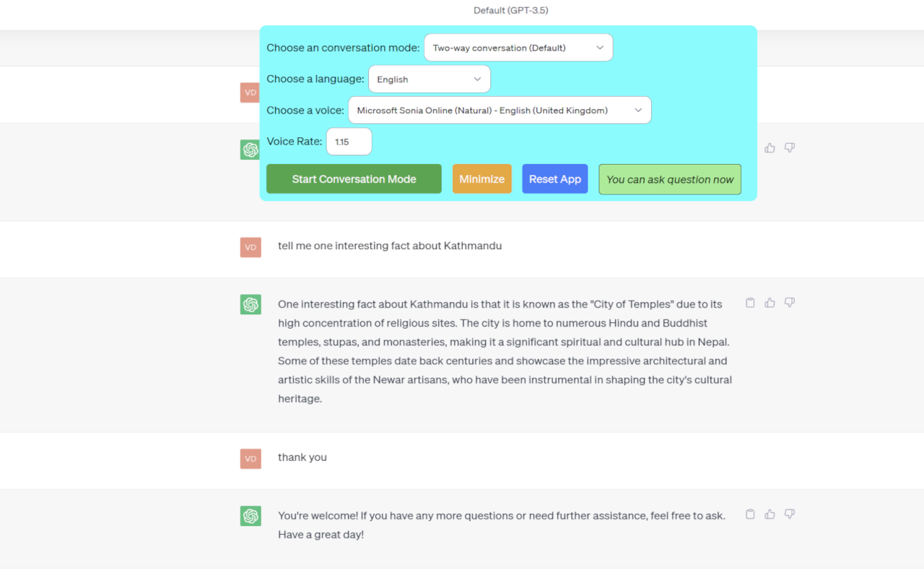Dislike the "You're welcome" response
Screen dimensions: 924x578
[x=790, y=514]
